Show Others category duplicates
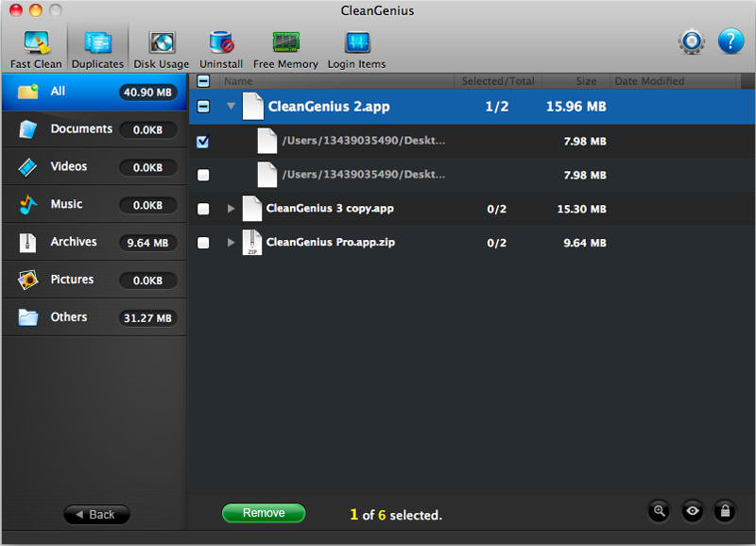The image size is (756, 546). click(x=94, y=317)
